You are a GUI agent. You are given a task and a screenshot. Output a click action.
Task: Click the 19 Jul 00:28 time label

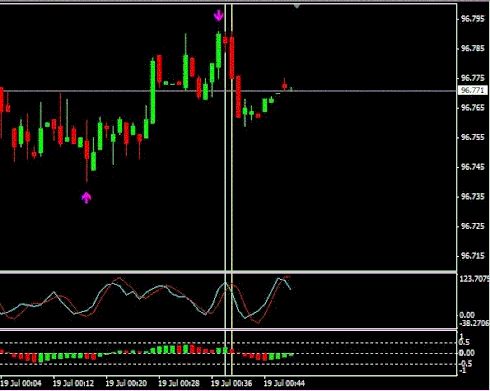click(x=179, y=383)
